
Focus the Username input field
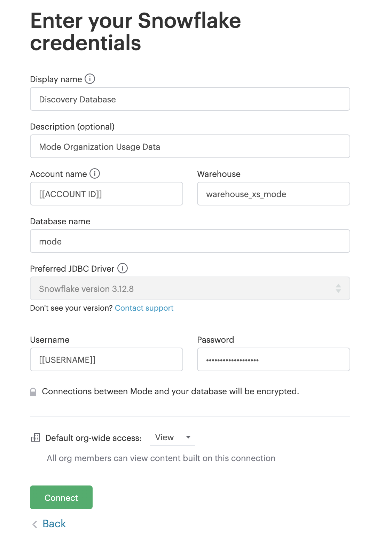tap(107, 359)
